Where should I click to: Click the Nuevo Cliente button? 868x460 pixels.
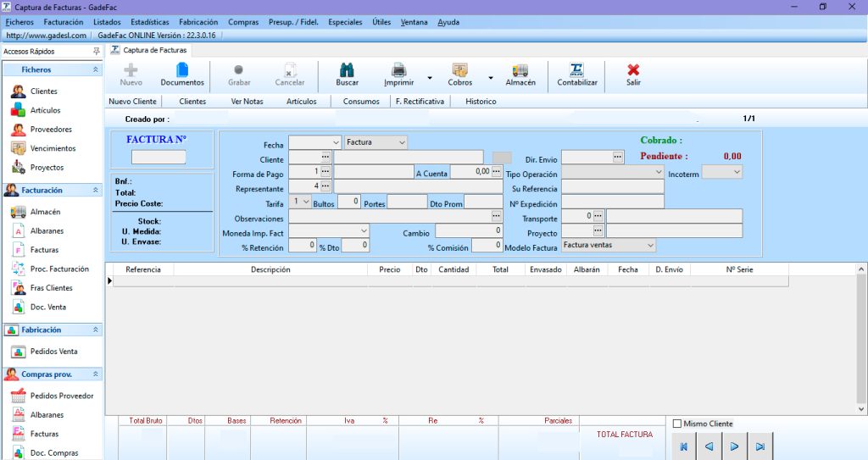point(133,102)
